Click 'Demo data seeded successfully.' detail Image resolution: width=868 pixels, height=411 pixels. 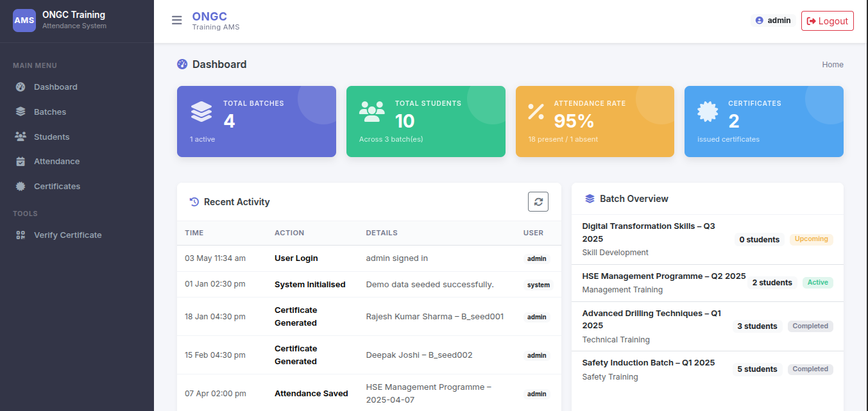point(430,285)
